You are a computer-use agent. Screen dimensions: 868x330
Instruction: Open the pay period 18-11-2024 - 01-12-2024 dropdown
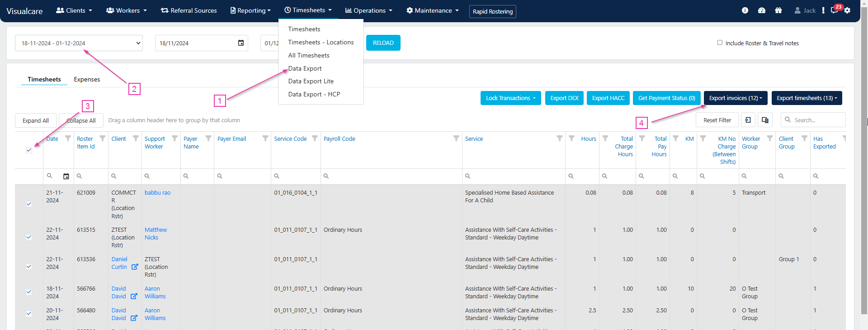click(79, 43)
